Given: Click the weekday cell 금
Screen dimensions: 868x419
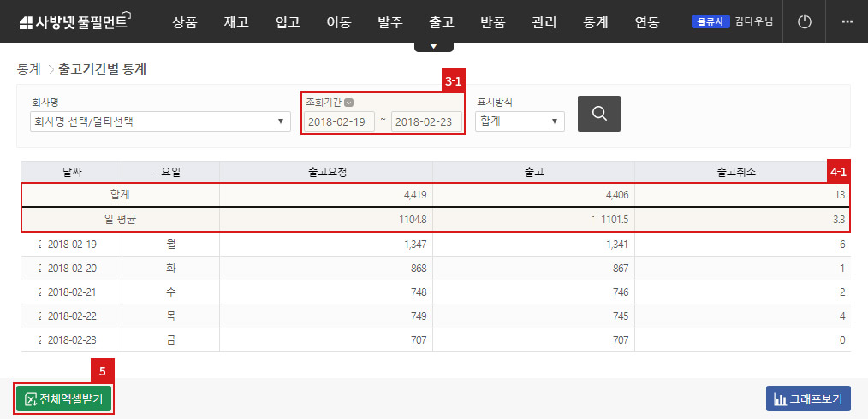Looking at the screenshot, I should click(x=171, y=340).
